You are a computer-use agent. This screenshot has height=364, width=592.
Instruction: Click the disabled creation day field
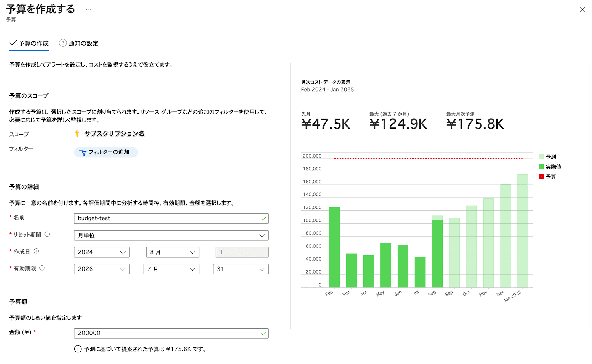[x=242, y=252]
